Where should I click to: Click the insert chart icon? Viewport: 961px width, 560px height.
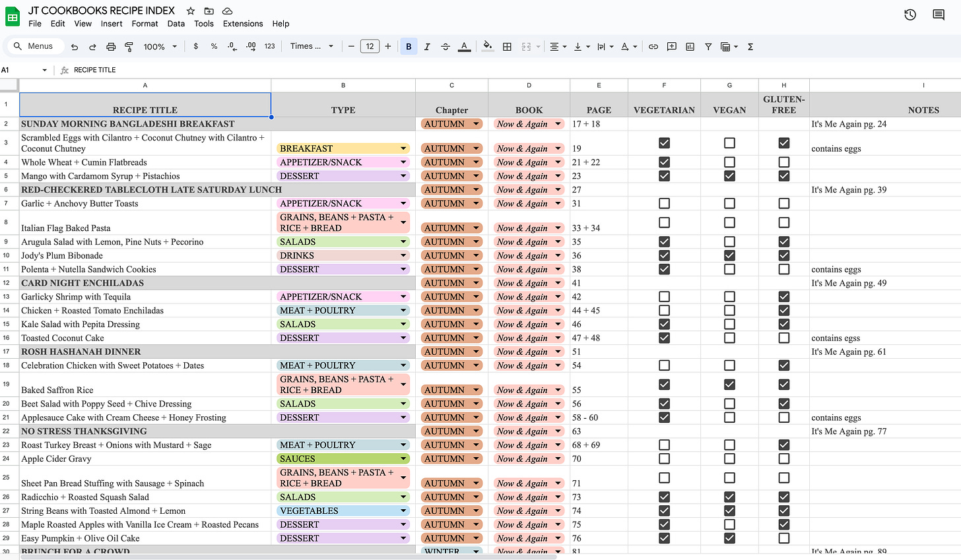click(x=690, y=47)
